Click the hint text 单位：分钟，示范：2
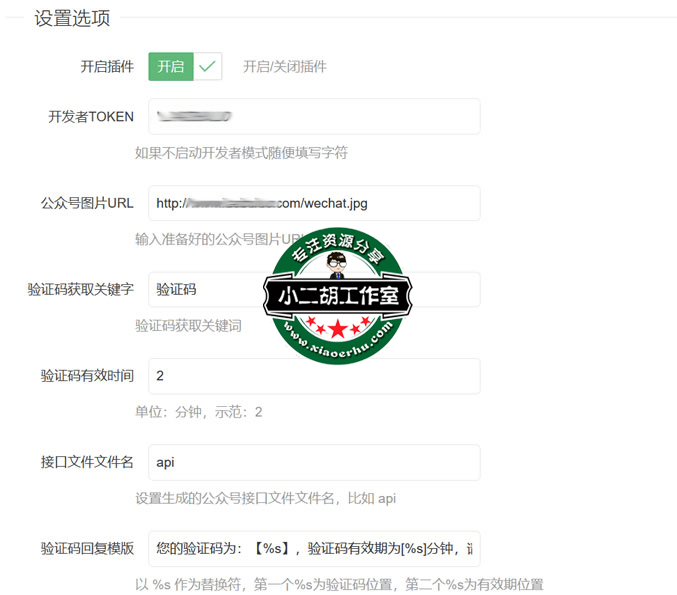Screen dimensions: 677x595 point(199,412)
